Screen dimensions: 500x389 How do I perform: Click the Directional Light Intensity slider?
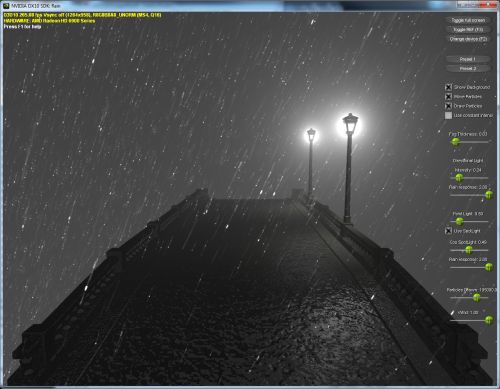[469, 178]
